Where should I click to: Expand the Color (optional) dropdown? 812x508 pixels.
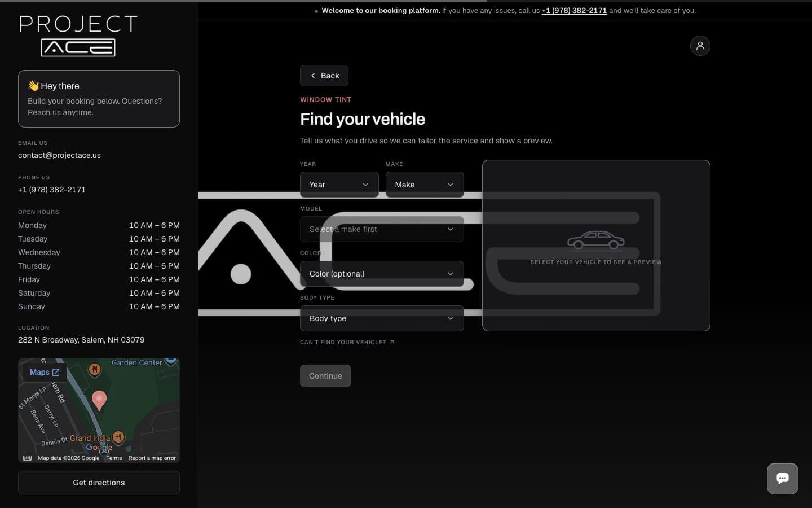coord(382,274)
